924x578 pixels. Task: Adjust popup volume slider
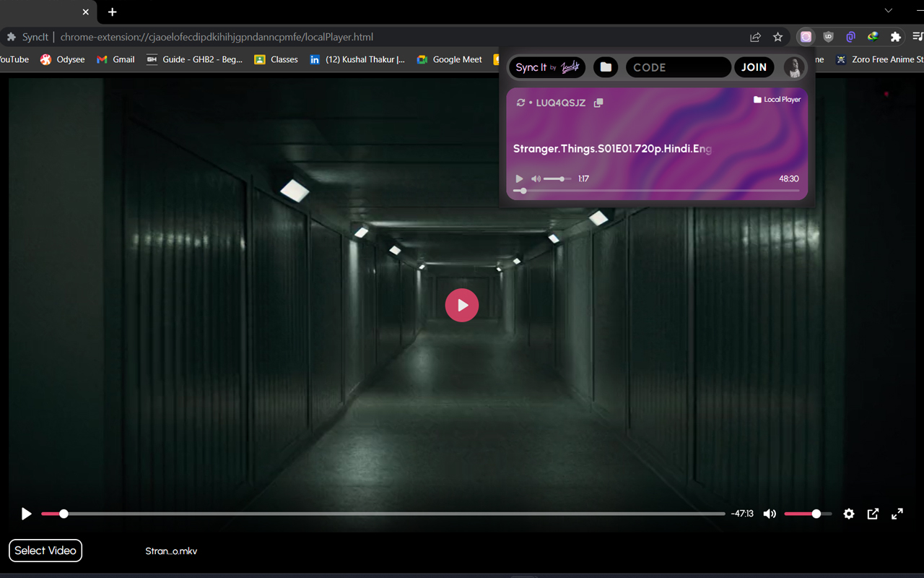(557, 178)
